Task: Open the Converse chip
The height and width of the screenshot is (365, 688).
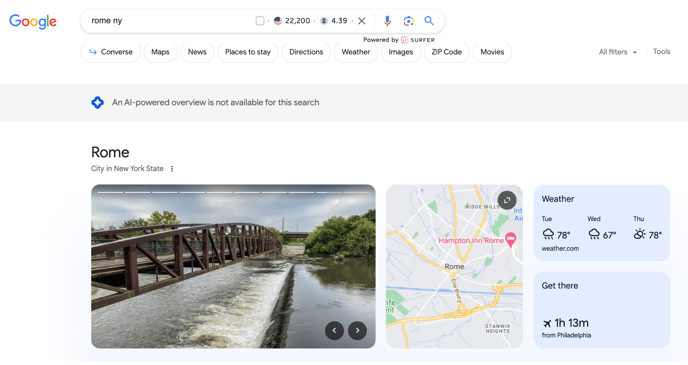Action: [111, 52]
